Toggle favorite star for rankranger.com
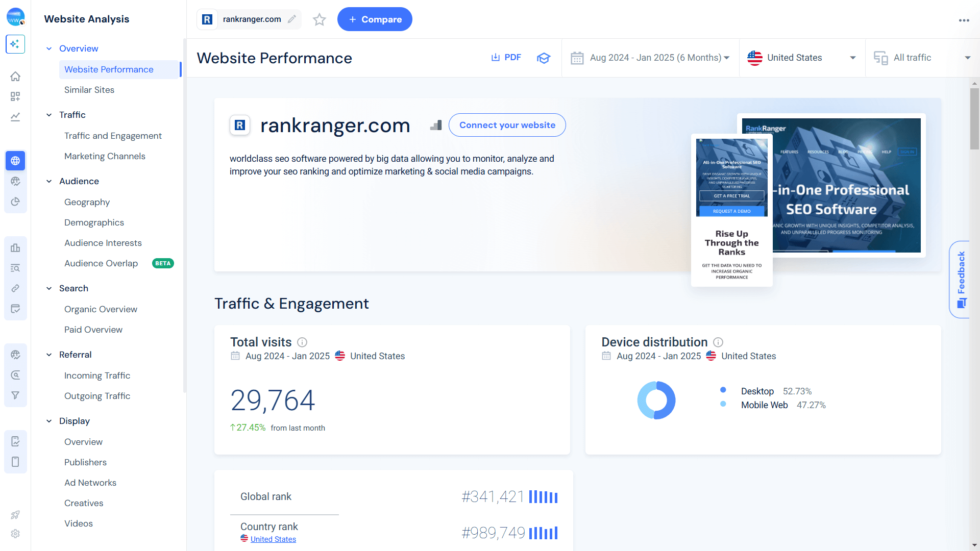 pos(320,19)
